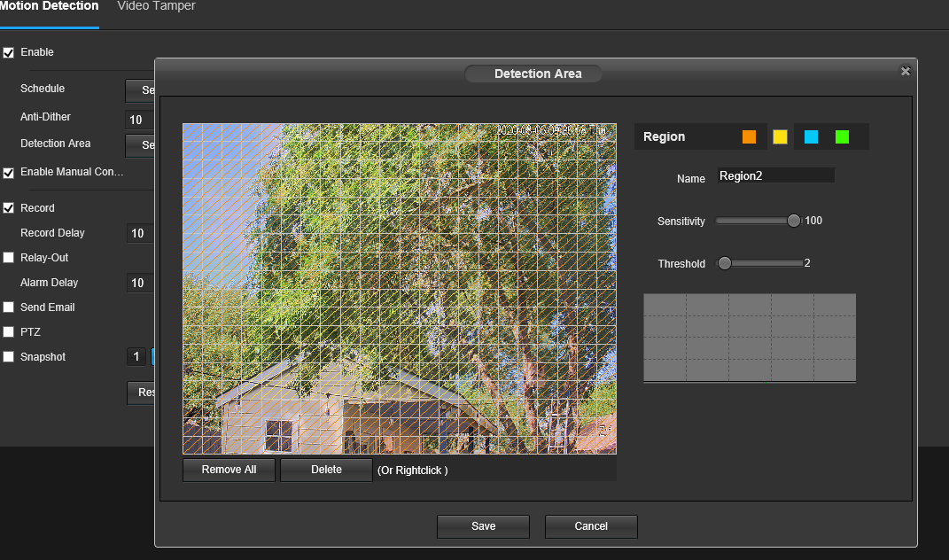
Task: Select the orange region color swatch
Action: 749,136
